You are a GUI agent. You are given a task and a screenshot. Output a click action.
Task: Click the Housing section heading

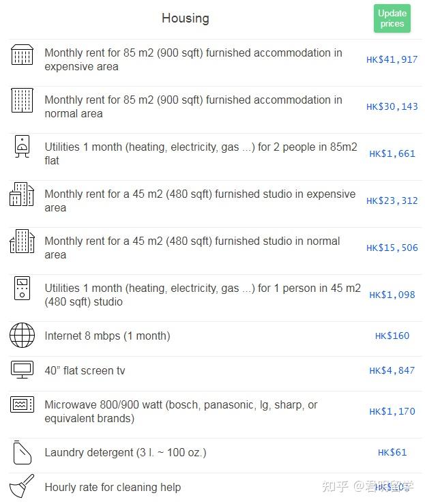click(x=185, y=18)
